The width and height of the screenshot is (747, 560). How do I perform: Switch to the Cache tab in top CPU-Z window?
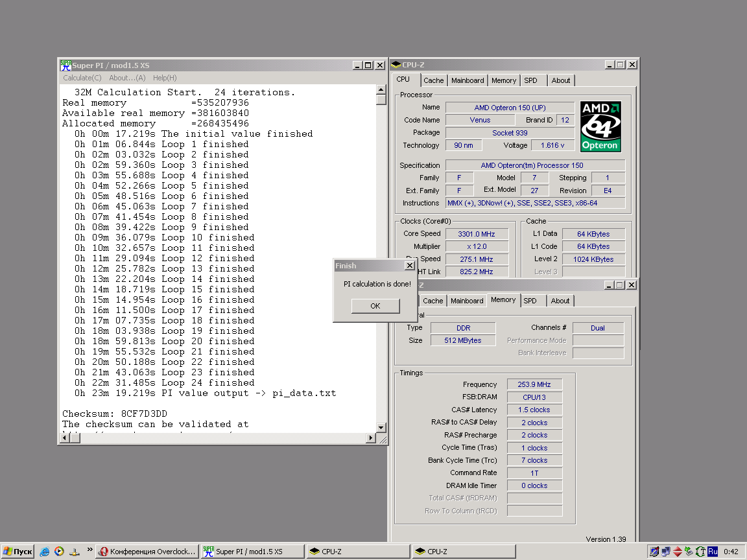(434, 80)
